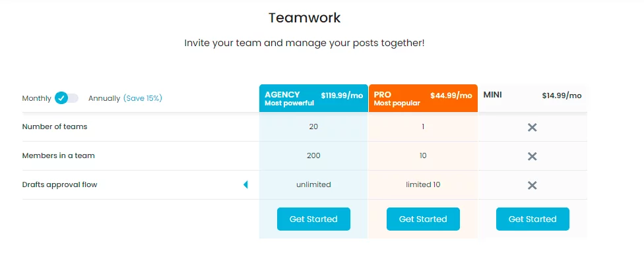Screen dimensions: 644x253
Task: Select the MINI plan header
Action: tap(532, 98)
